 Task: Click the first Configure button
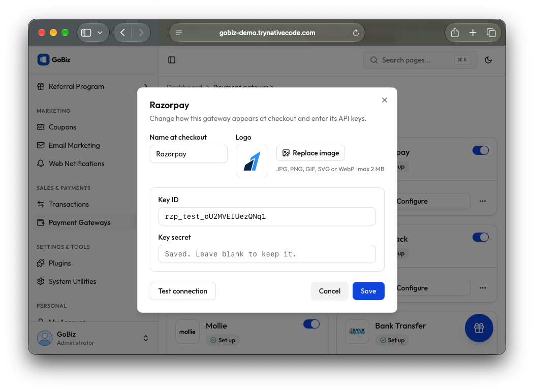(433, 201)
